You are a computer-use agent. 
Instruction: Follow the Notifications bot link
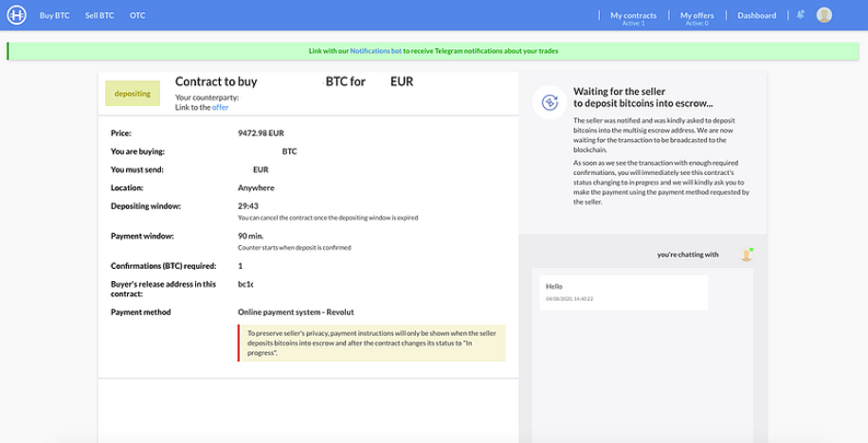point(376,51)
